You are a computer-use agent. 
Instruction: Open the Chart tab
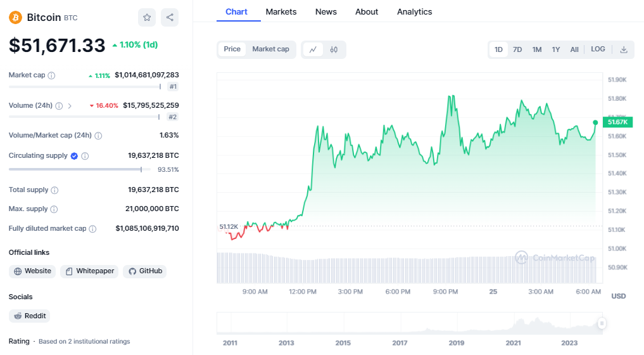pyautogui.click(x=237, y=11)
